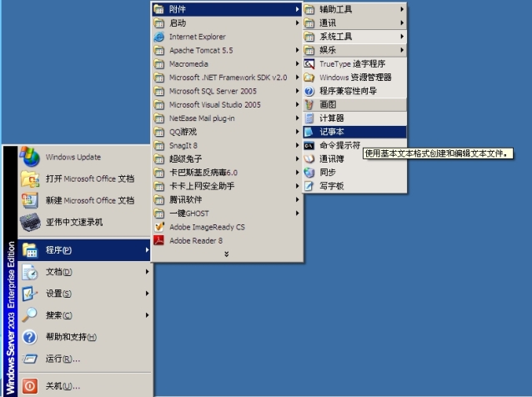This screenshot has height=397, width=532.
Task: Expand the 娱乐 submenu arrow
Action: point(402,50)
